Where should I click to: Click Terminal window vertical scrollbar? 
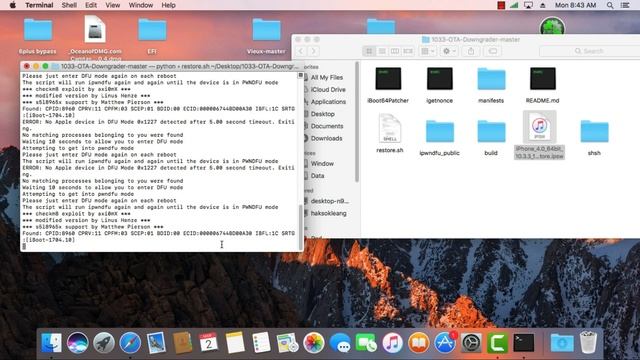click(x=301, y=226)
